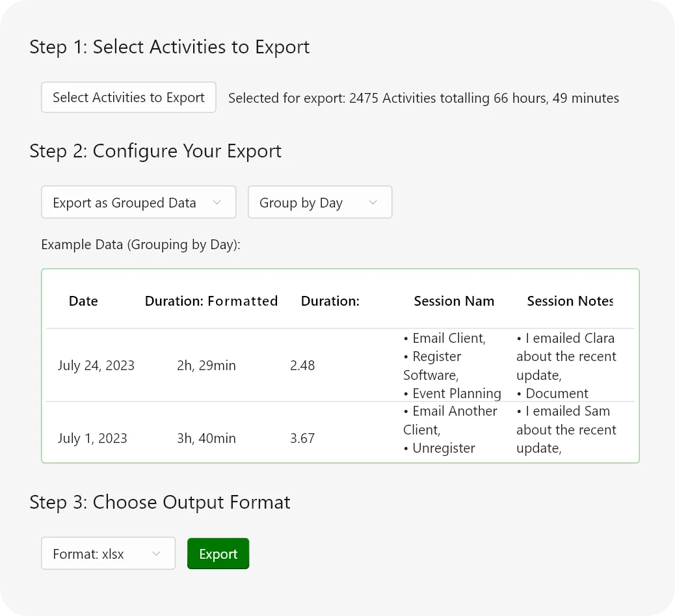Open the Format: xlsx dropdown
This screenshot has width=675, height=616.
tap(108, 554)
